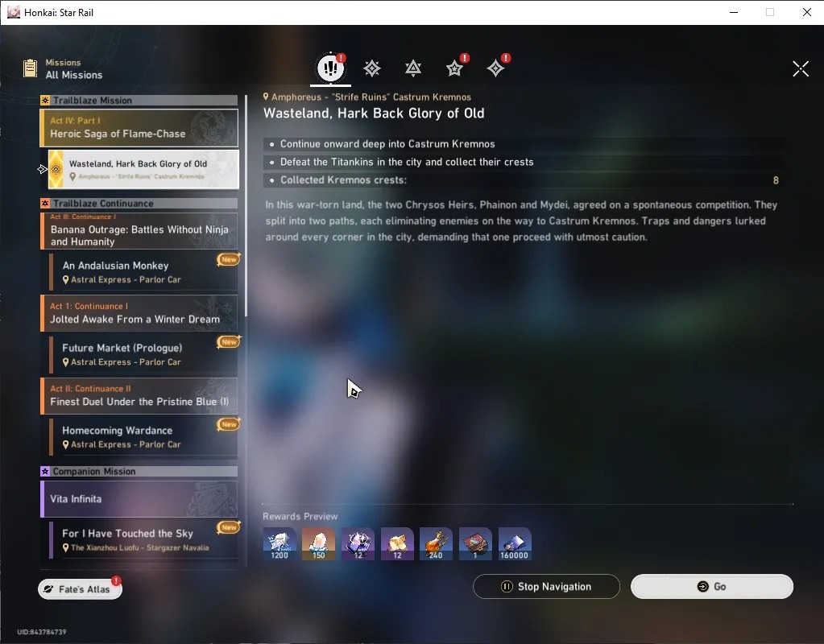Screen dimensions: 824x644
Task: Click New badge on Future Market
Action: pyautogui.click(x=229, y=342)
